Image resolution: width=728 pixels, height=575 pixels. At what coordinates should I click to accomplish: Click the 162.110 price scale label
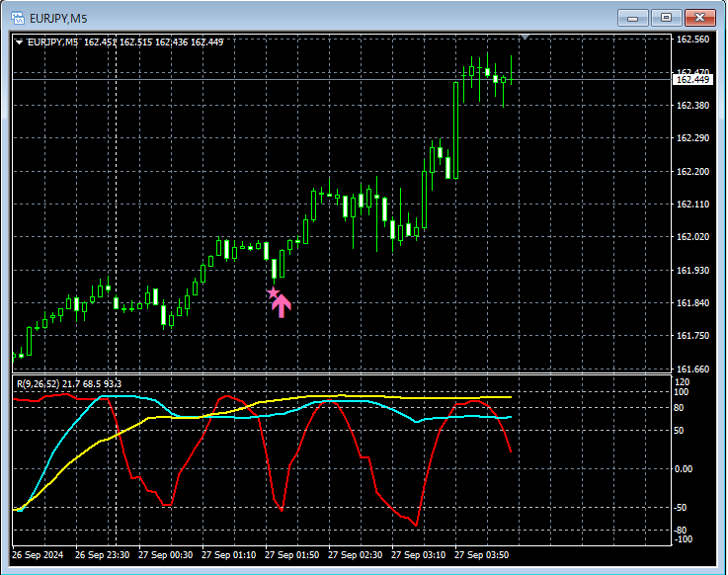(692, 205)
